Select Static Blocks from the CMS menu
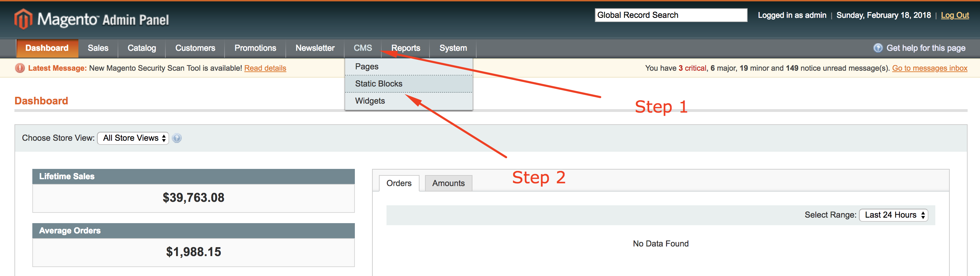The width and height of the screenshot is (980, 276). [x=409, y=83]
